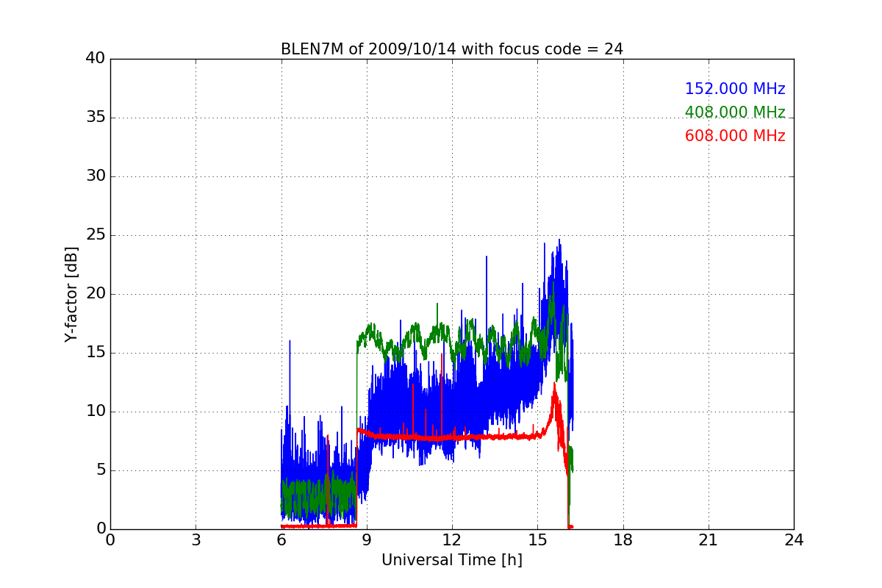882x588 pixels.
Task: Click the x-axis tick label 21
Action: [709, 540]
